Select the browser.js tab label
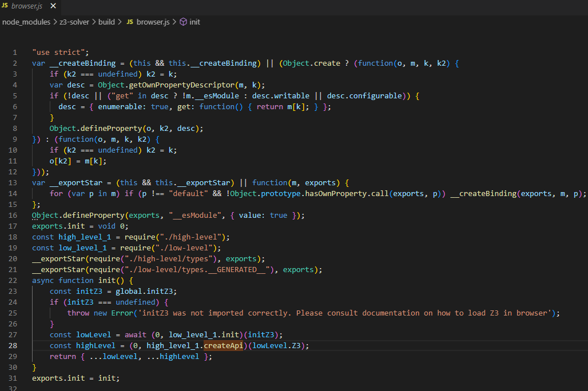The width and height of the screenshot is (588, 391). 27,6
